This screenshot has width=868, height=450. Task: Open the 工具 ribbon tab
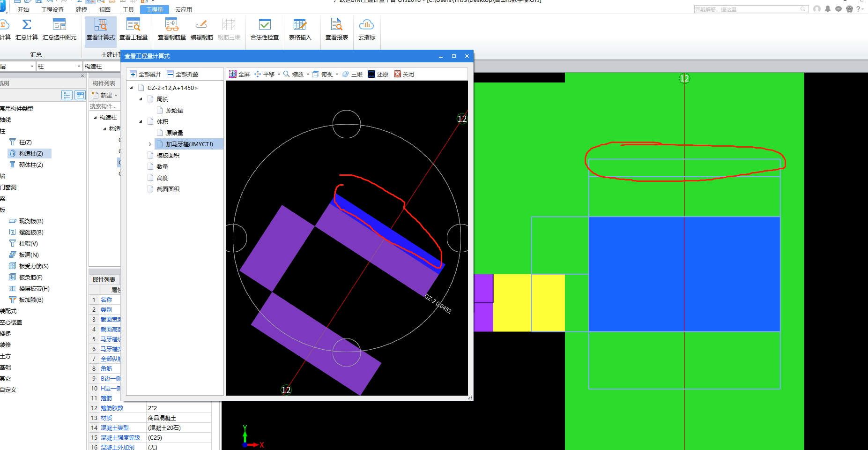[x=128, y=9]
